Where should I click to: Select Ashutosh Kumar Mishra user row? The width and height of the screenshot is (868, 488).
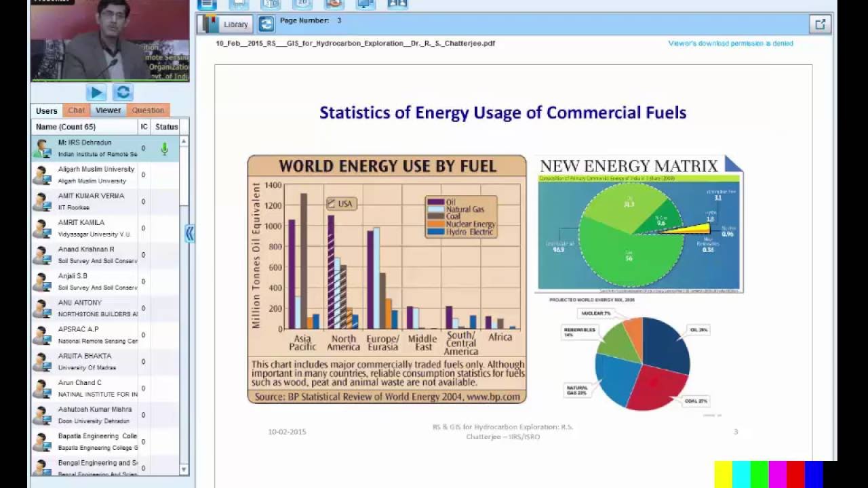pyautogui.click(x=105, y=415)
